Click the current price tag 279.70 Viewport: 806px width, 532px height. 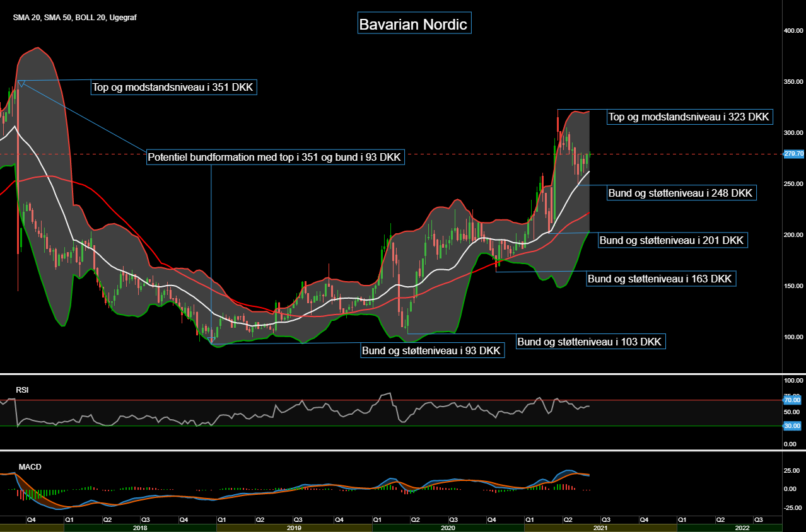[793, 154]
